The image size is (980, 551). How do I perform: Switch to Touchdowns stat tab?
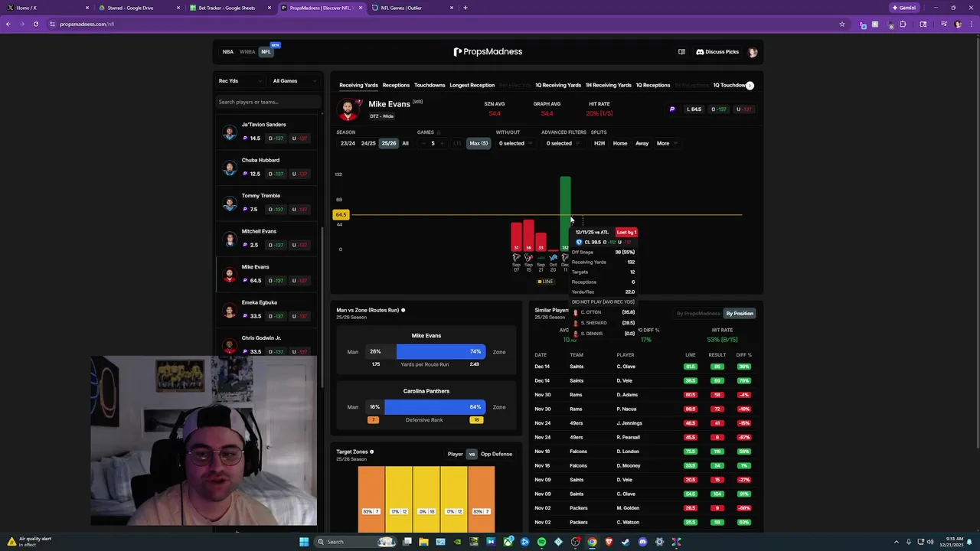[x=430, y=85]
